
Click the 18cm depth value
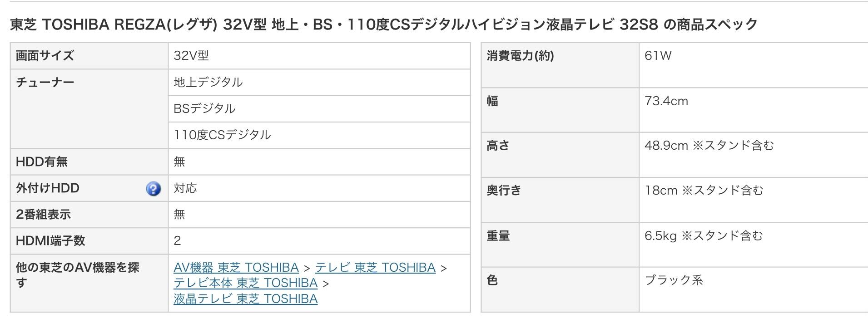click(661, 190)
